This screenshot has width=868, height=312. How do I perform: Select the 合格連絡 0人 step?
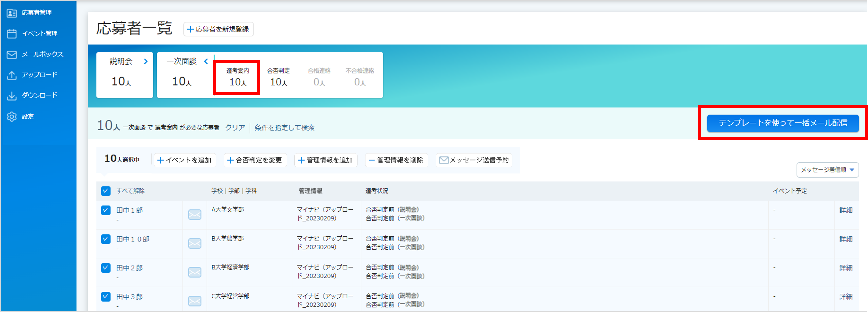tap(319, 77)
